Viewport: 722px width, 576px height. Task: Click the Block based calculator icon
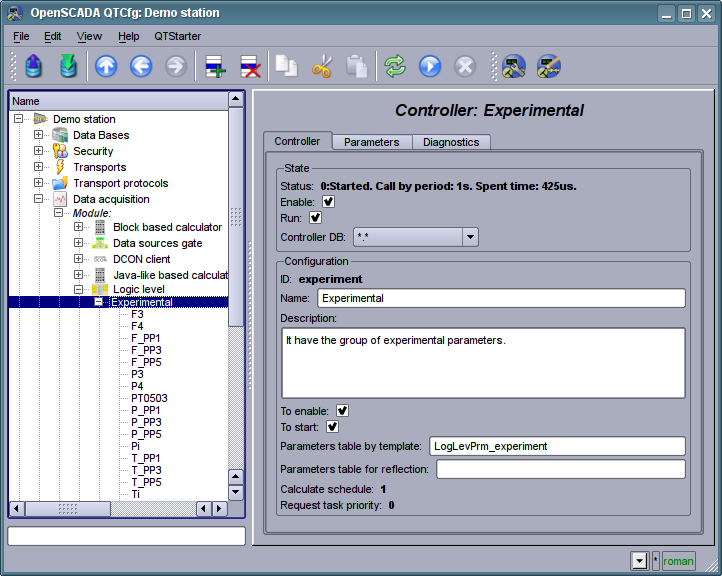coord(100,227)
